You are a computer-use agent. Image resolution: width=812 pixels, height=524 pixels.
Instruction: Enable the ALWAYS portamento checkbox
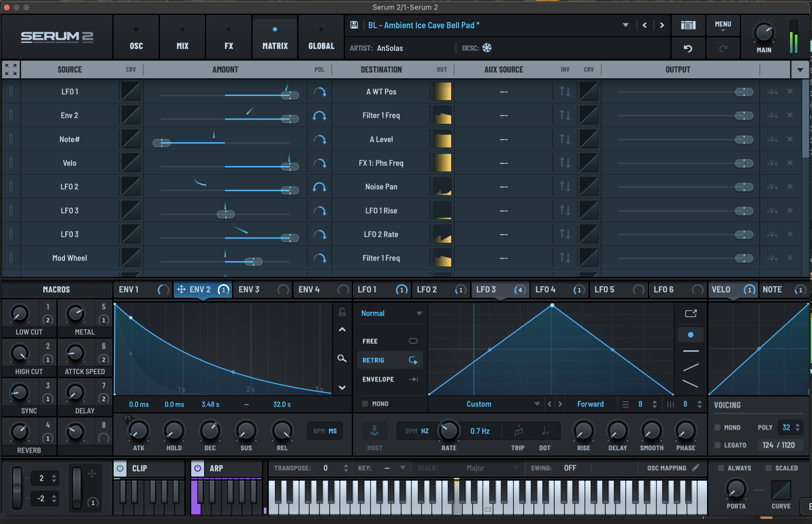pos(721,468)
